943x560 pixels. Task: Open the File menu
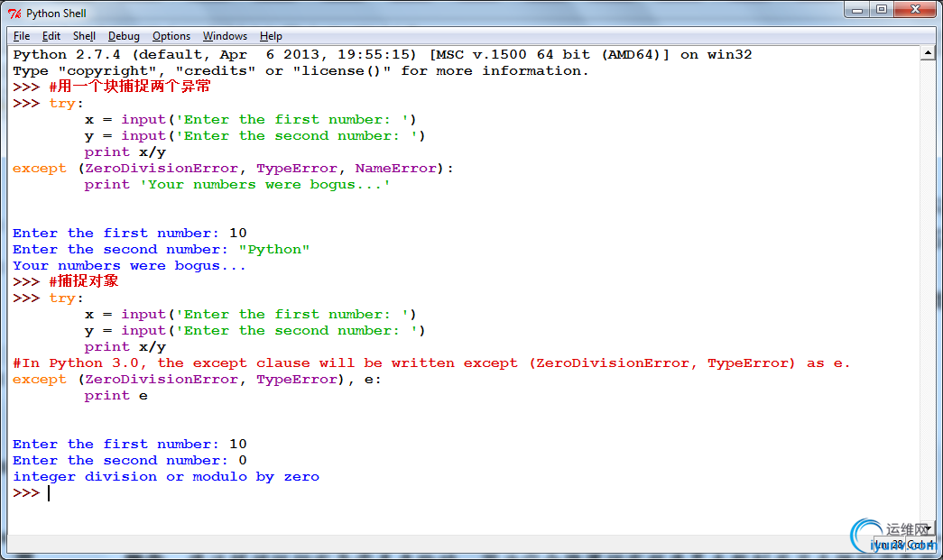tap(22, 36)
